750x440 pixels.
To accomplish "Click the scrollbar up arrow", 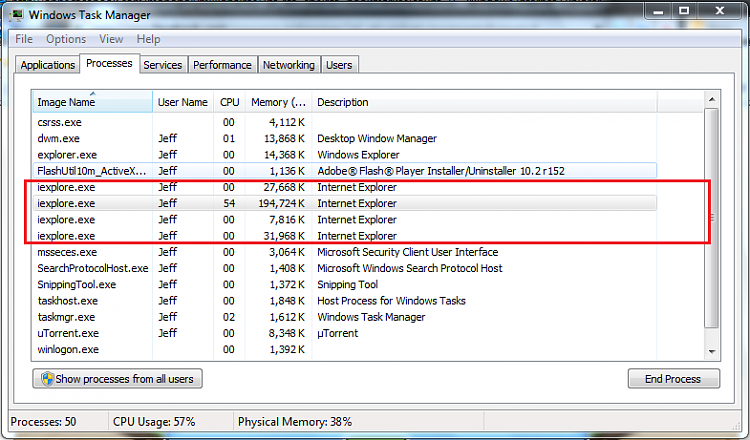I will point(712,99).
